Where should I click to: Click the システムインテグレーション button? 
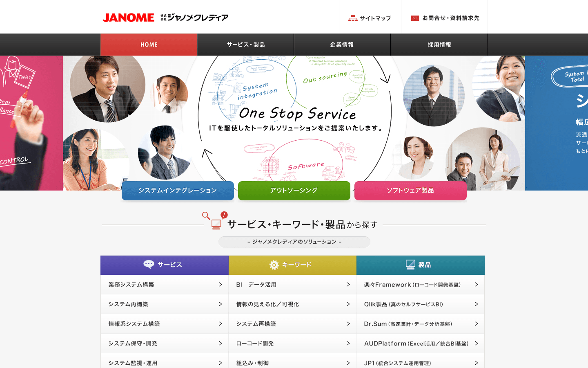pyautogui.click(x=178, y=191)
